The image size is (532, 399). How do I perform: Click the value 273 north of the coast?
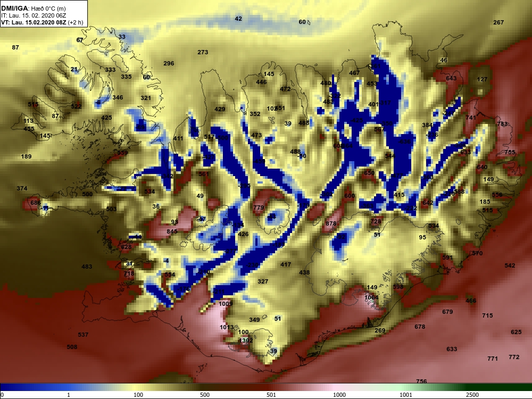point(203,52)
